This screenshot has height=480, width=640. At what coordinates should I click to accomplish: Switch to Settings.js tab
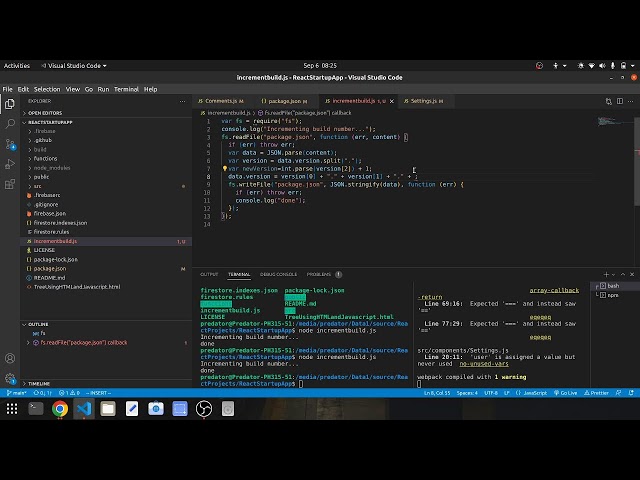point(426,101)
